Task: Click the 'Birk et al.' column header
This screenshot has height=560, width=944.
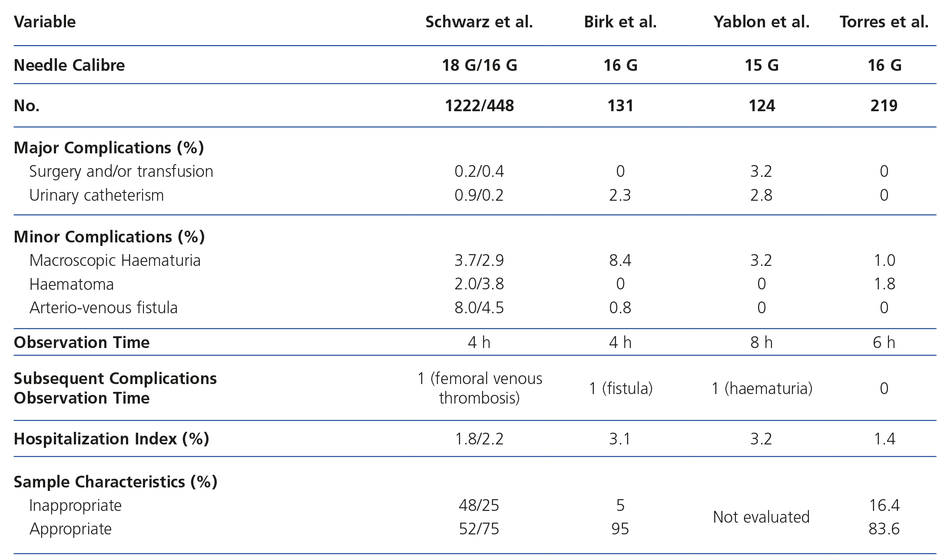Action: click(620, 22)
